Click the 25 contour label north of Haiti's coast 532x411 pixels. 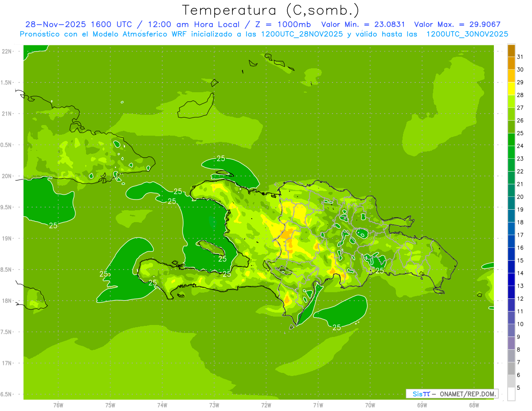tap(220, 159)
